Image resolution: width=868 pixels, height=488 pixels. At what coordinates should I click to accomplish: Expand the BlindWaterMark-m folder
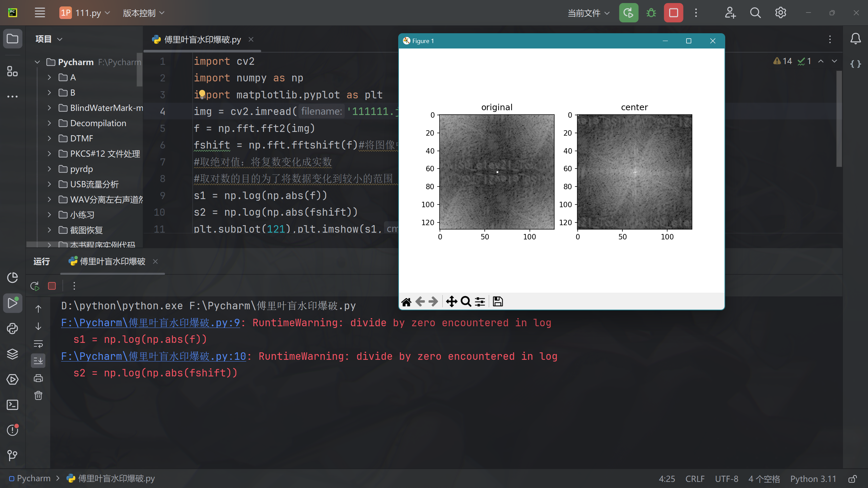[x=49, y=108]
